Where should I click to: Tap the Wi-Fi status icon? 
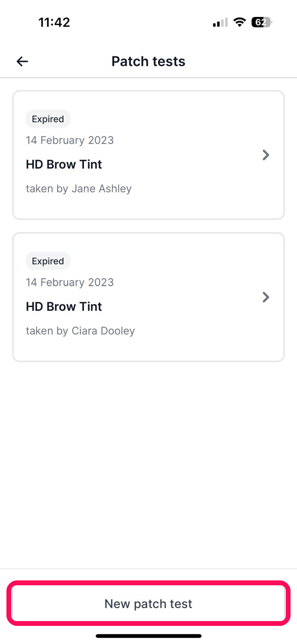click(x=239, y=22)
